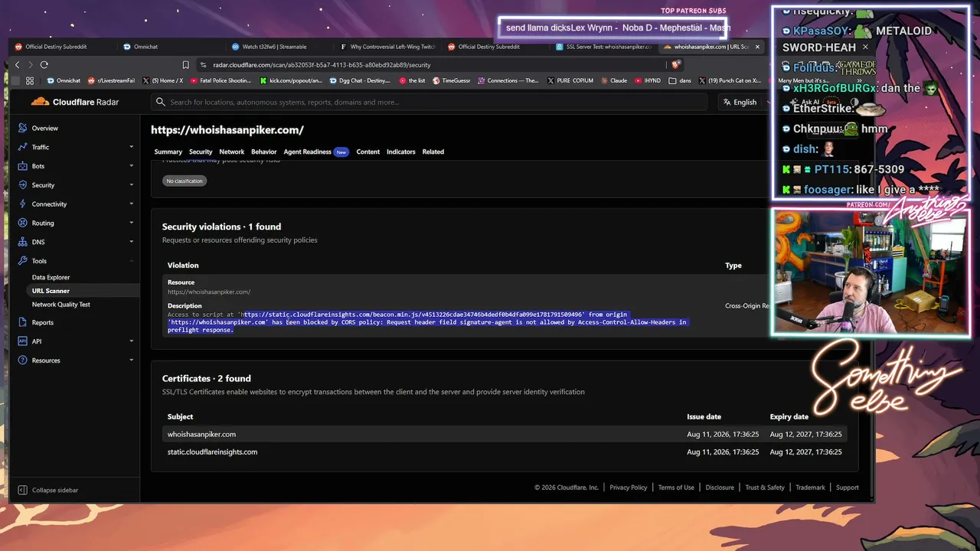Image resolution: width=980 pixels, height=551 pixels.
Task: Open the dans bookmarks folder
Action: coord(680,80)
